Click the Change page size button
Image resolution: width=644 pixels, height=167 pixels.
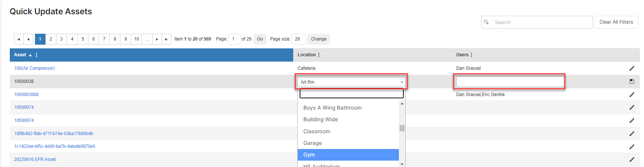pyautogui.click(x=319, y=39)
